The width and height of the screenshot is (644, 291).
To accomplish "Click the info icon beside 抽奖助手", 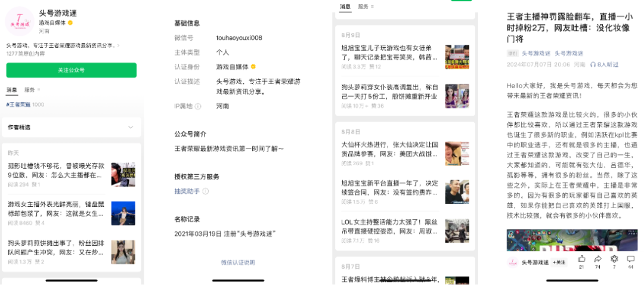I will tap(205, 191).
